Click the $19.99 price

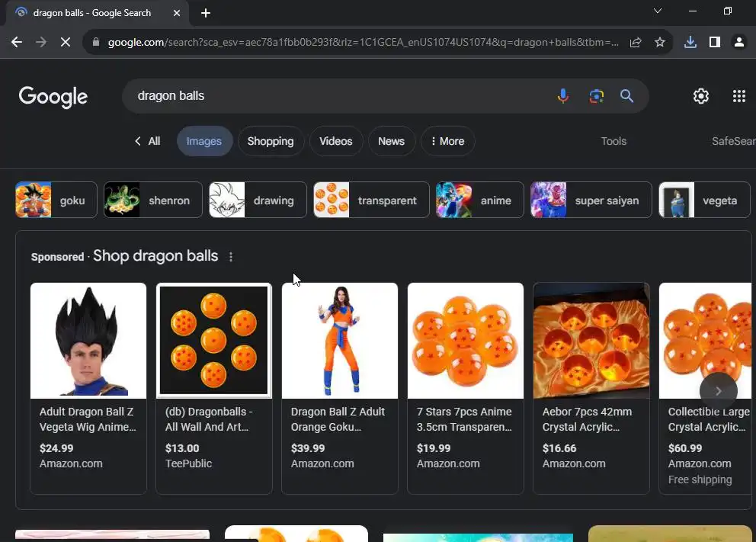coord(434,448)
